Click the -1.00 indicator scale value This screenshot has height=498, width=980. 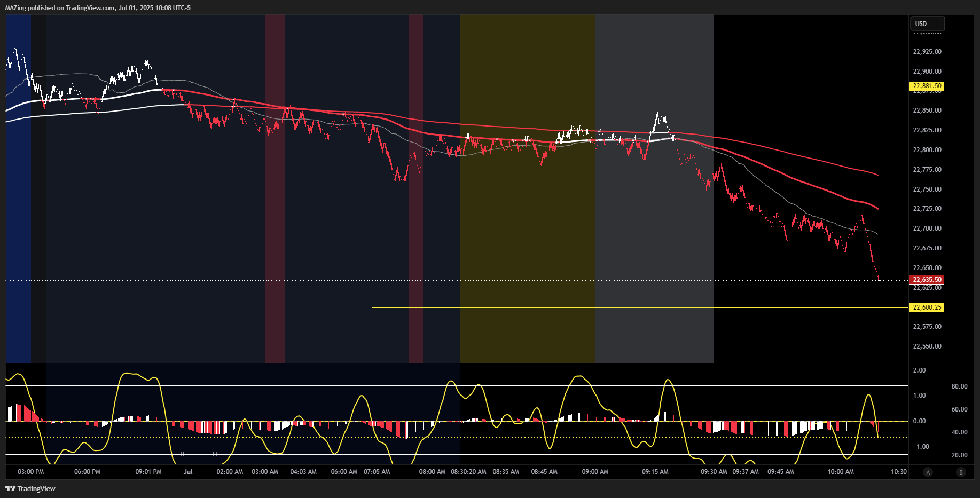tap(921, 447)
